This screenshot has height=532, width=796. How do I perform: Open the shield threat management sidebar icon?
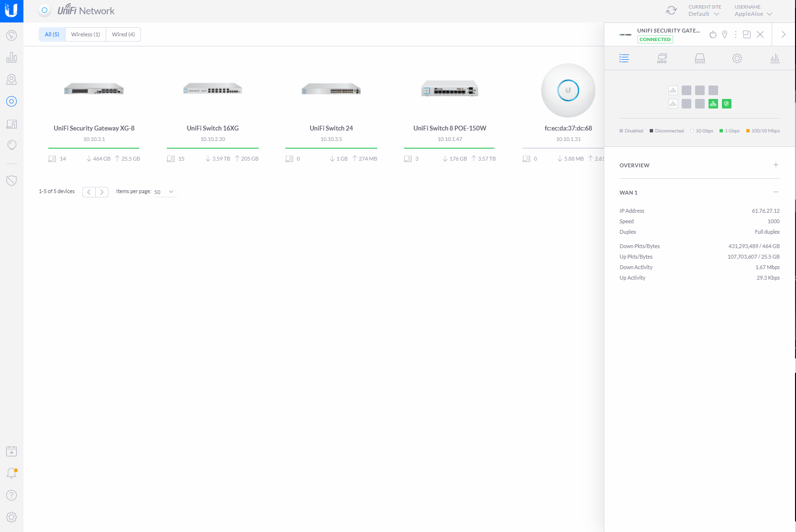coord(11,180)
